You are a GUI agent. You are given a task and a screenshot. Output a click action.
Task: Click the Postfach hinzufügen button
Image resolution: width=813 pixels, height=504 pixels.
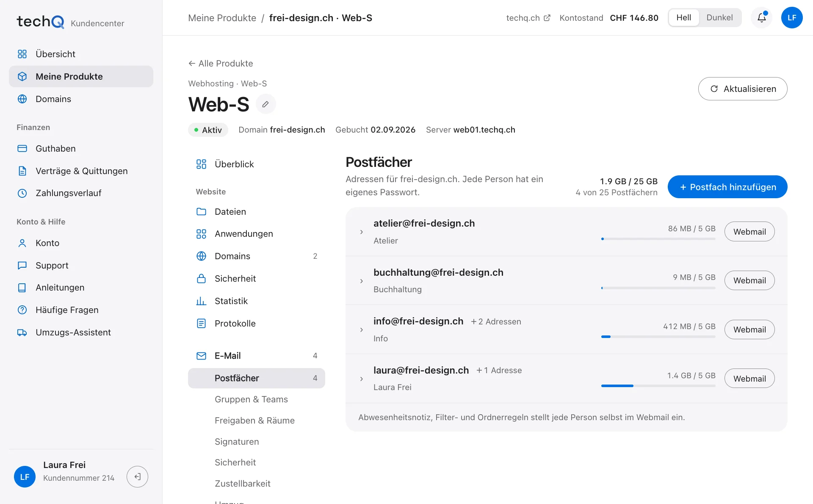pyautogui.click(x=727, y=187)
